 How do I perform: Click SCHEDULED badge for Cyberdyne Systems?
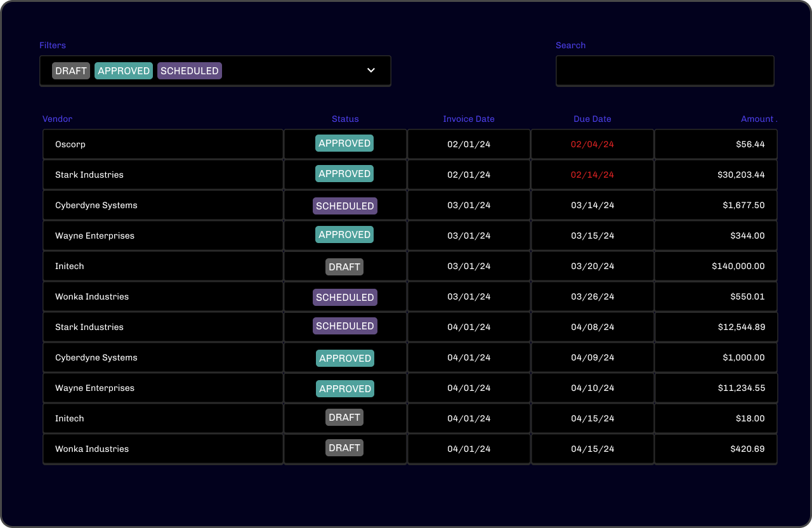pos(344,206)
